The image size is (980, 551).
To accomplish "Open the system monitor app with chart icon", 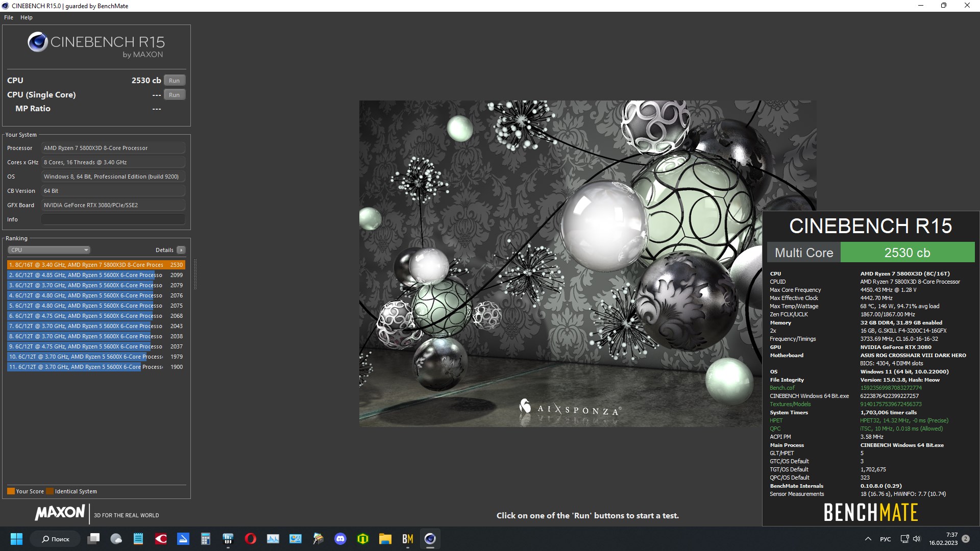I will tap(296, 539).
